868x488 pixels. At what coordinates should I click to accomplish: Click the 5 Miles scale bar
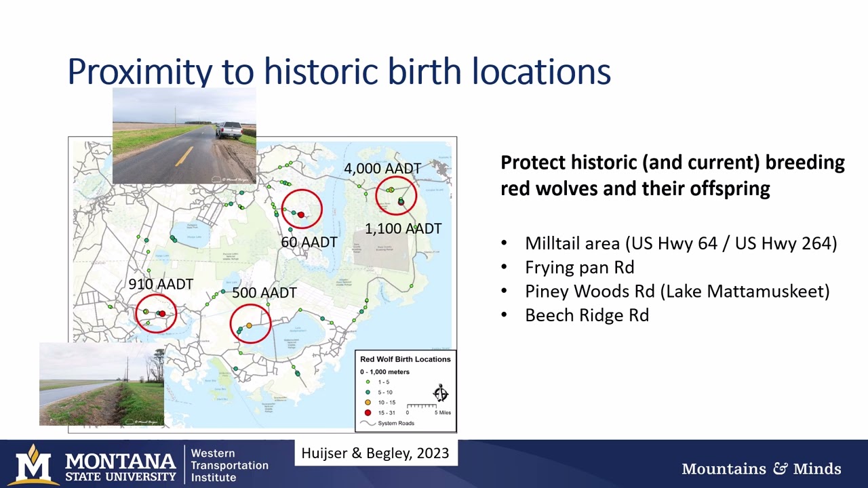429,409
